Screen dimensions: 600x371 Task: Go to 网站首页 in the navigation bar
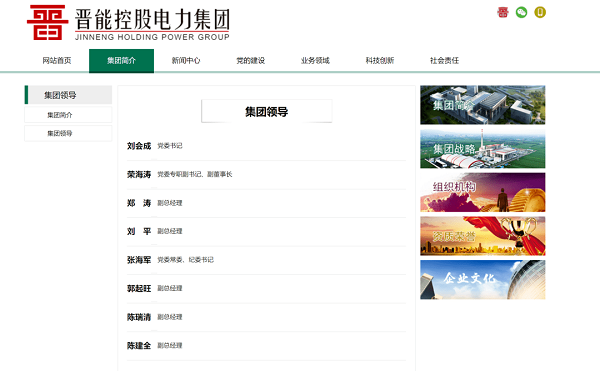(57, 60)
